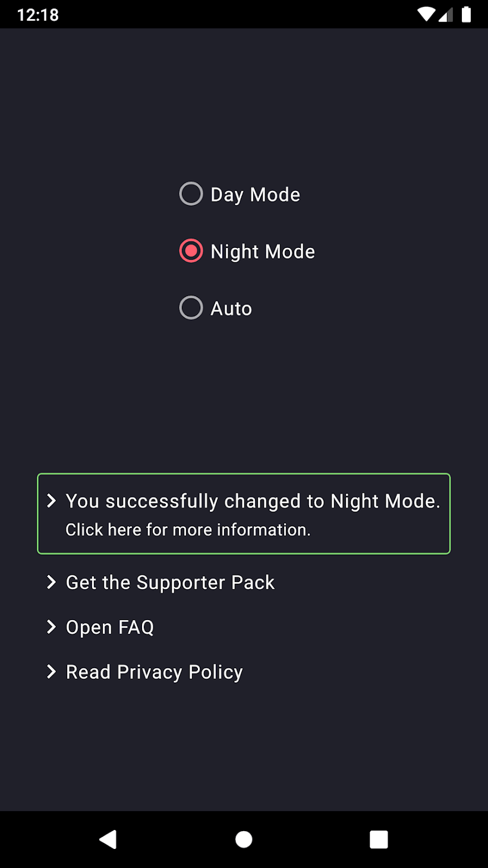The image size is (488, 868).
Task: Tap the chevron next to Open FAQ
Action: 51,627
